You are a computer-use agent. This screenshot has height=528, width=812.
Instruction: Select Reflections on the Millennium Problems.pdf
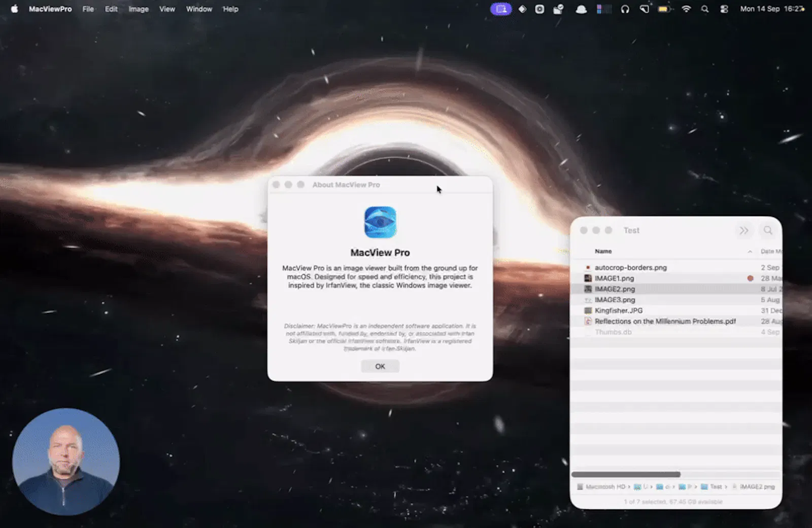[676, 321]
